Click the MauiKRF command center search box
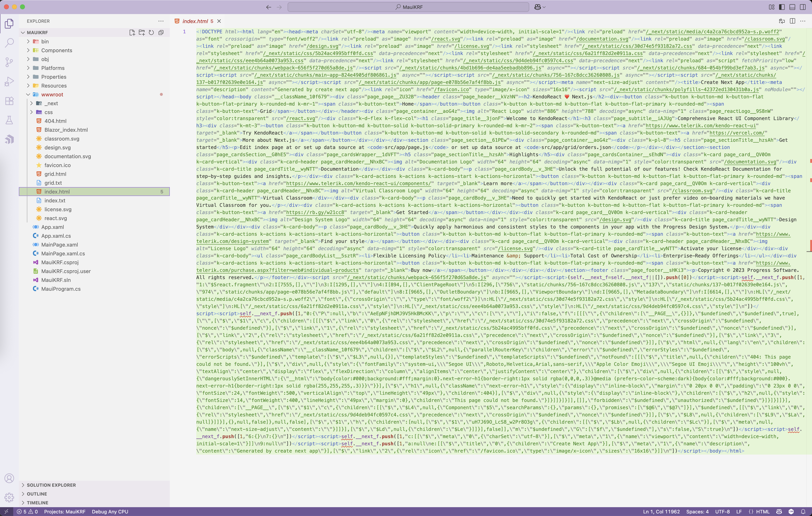This screenshot has height=516, width=812. pos(408,7)
